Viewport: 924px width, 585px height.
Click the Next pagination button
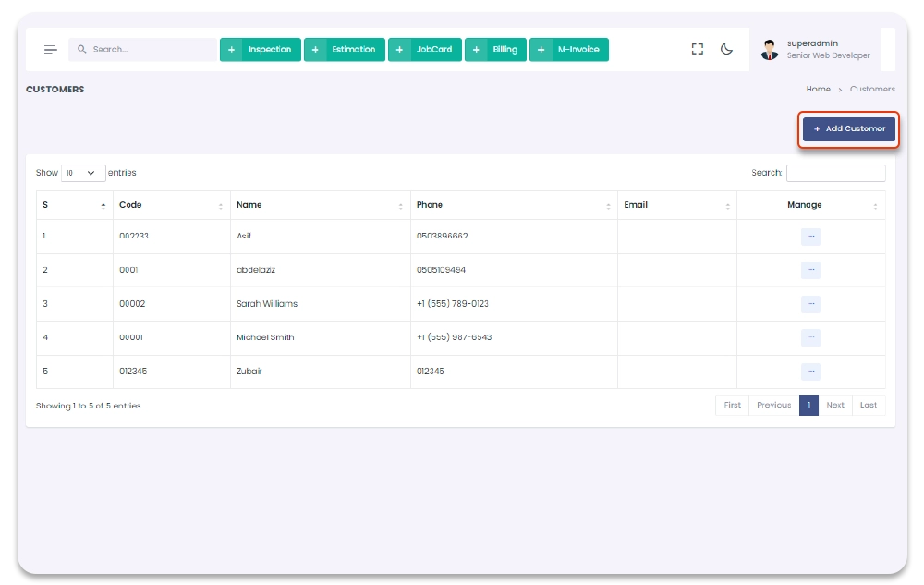click(835, 405)
